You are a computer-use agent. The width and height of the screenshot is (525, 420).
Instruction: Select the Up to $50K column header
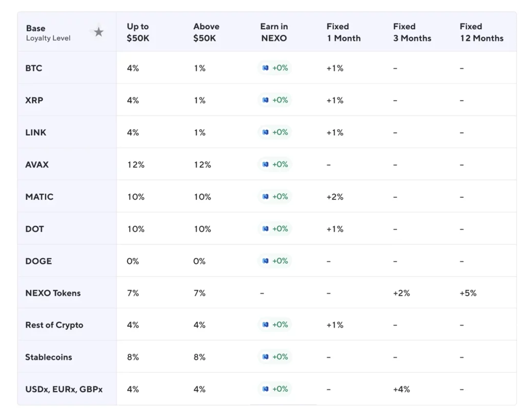(x=138, y=32)
